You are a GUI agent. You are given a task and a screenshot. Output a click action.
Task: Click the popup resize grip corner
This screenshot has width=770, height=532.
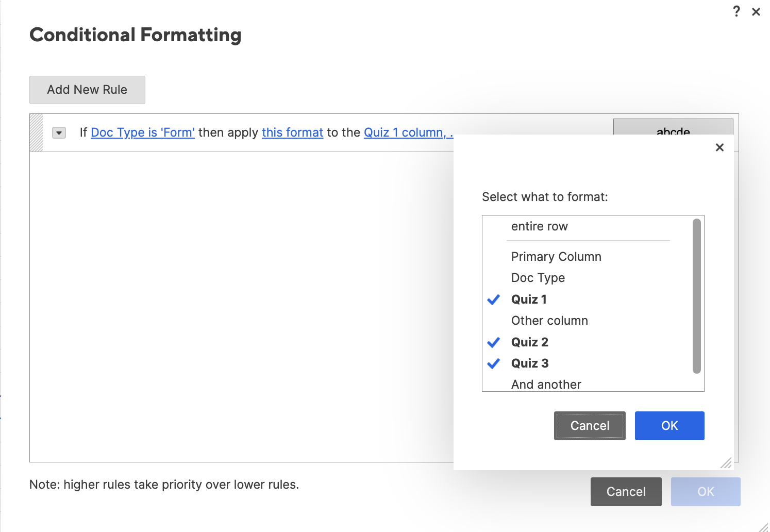point(726,463)
